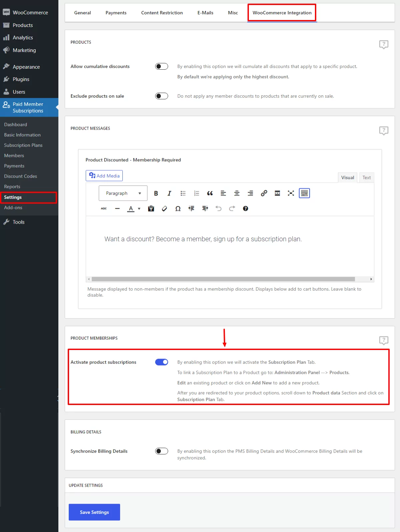Turn off Activate product subscriptions toggle
The width and height of the screenshot is (400, 532).
[x=161, y=362]
